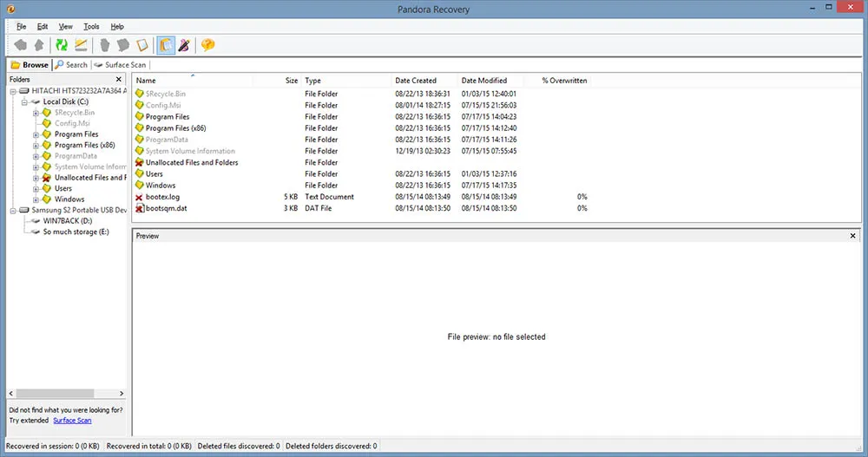Expand Unallocated Files tree node

pyautogui.click(x=36, y=178)
